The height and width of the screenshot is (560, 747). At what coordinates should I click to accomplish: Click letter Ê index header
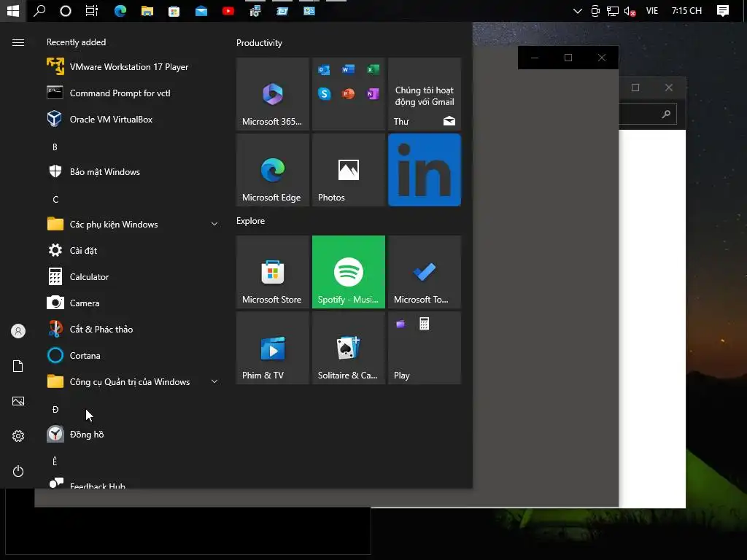click(x=55, y=462)
